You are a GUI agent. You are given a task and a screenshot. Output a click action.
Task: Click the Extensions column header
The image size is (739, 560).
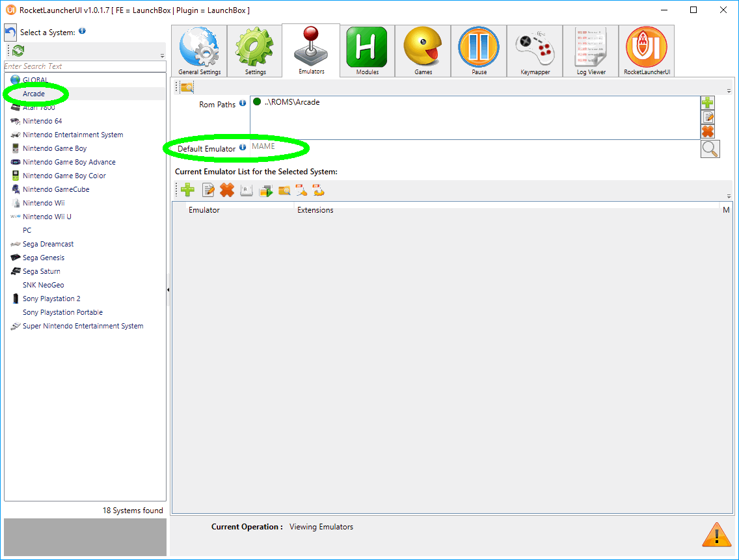(315, 210)
